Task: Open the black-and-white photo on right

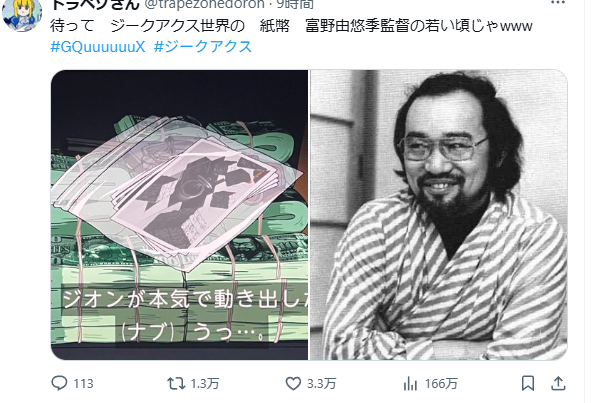Action: [439, 215]
